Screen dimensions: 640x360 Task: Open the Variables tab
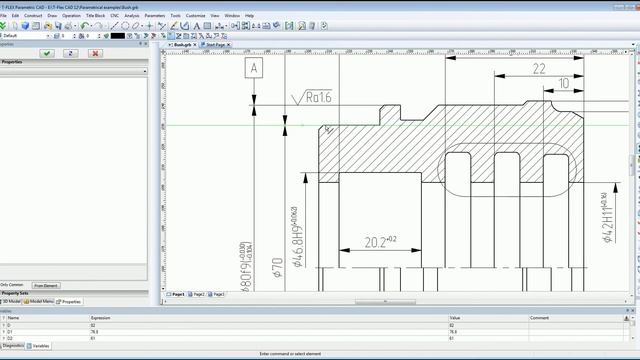click(x=38, y=346)
